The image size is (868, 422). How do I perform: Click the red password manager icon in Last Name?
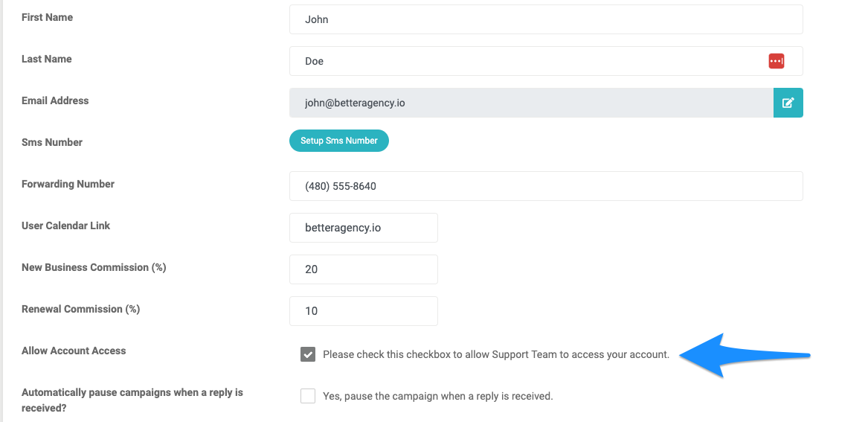tap(776, 61)
